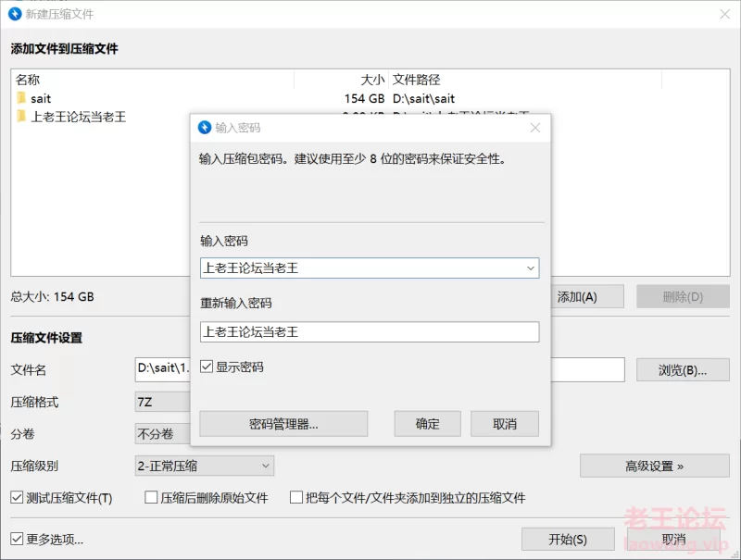Sort by the 文件路径 column header
This screenshot has width=741, height=560.
click(416, 80)
